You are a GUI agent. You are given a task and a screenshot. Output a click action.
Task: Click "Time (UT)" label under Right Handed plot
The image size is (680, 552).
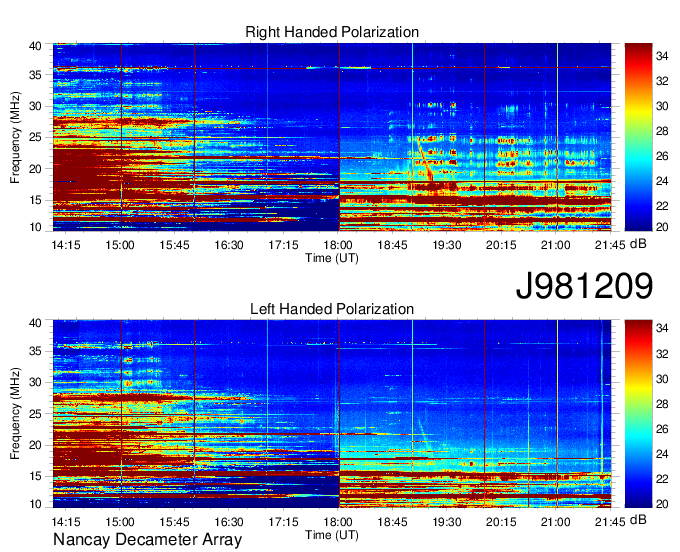click(332, 258)
